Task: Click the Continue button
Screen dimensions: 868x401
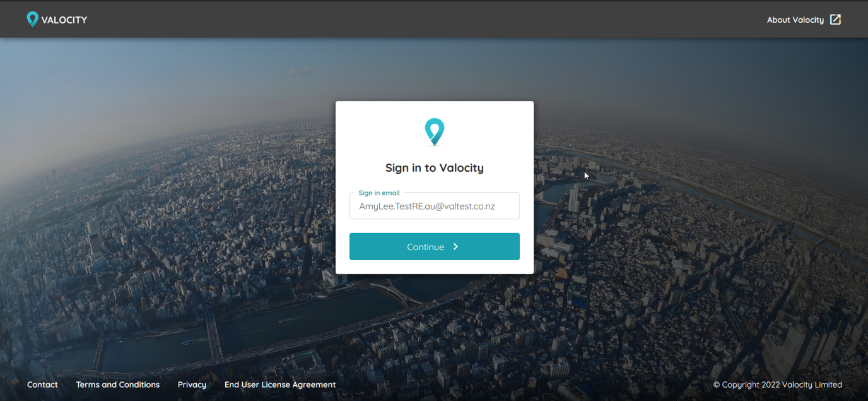Action: coord(435,246)
